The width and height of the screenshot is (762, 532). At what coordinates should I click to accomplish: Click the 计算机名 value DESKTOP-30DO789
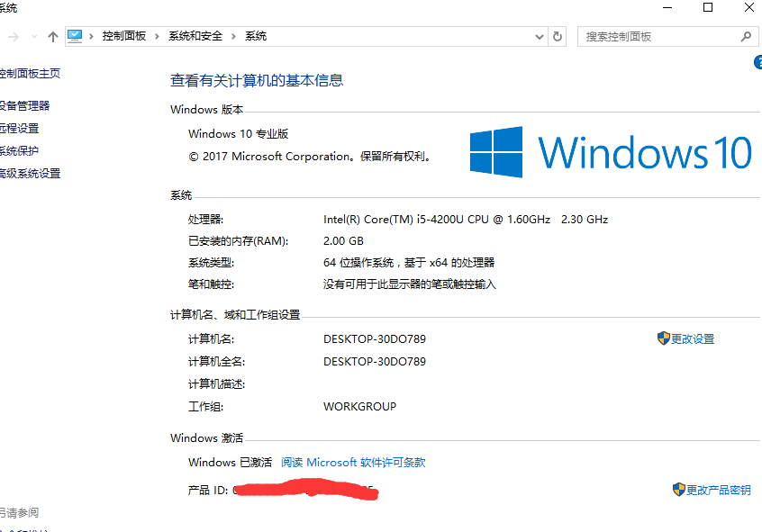pyautogui.click(x=375, y=338)
